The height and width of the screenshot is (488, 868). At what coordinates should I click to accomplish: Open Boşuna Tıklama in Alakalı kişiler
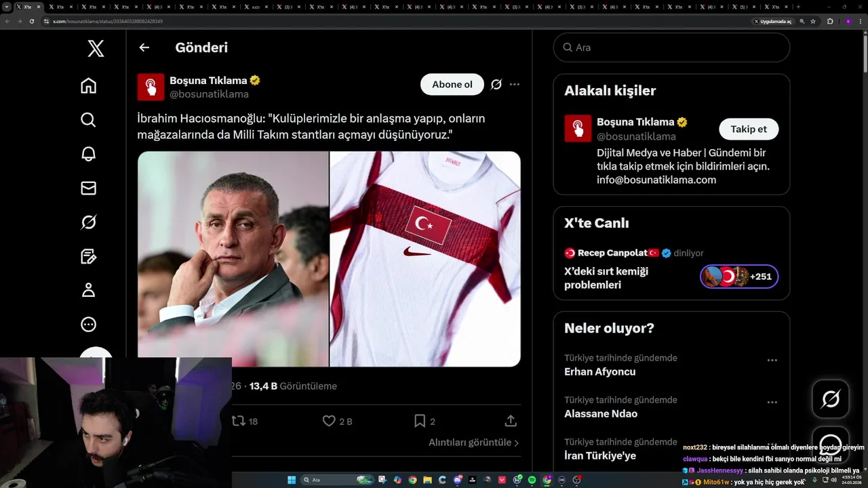click(635, 122)
